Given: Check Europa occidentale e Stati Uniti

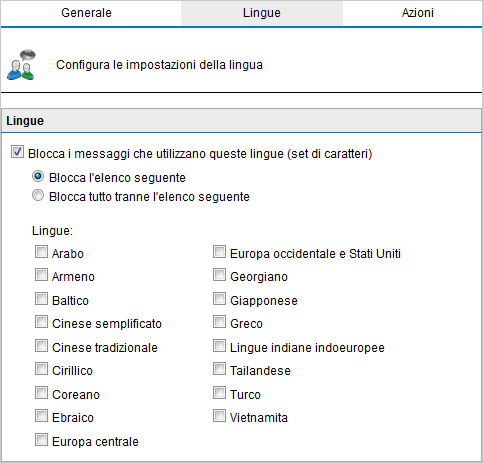Looking at the screenshot, I should point(219,252).
